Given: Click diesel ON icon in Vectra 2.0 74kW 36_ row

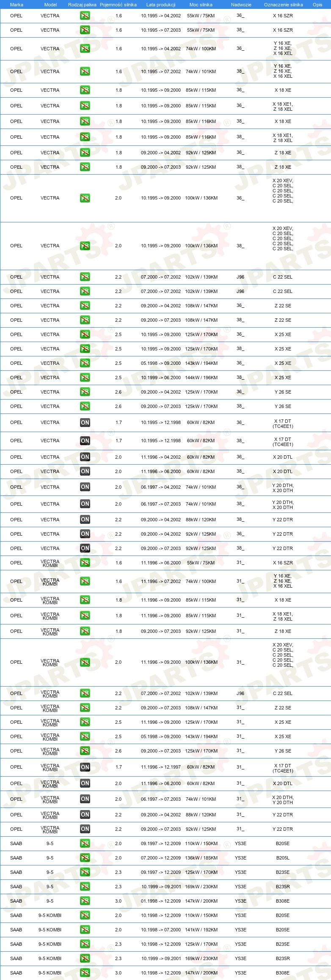Looking at the screenshot, I should click(85, 487).
